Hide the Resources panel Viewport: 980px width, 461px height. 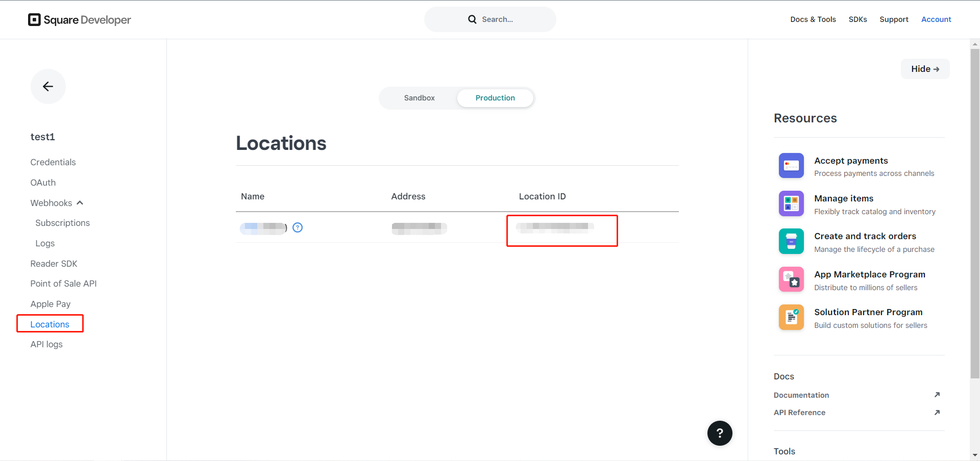click(925, 69)
